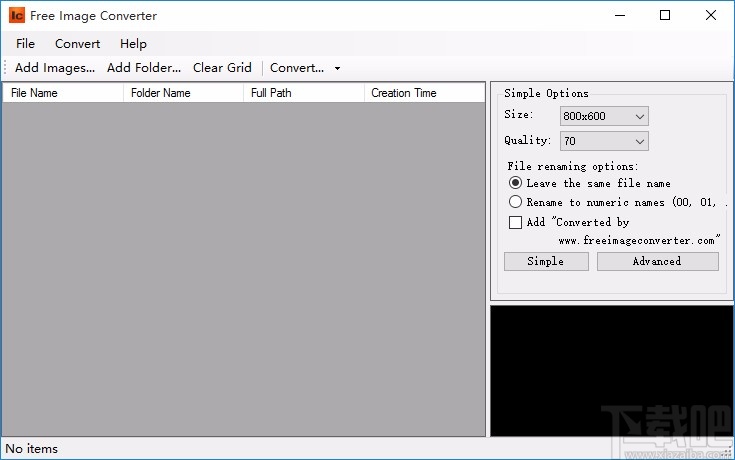Image resolution: width=735 pixels, height=460 pixels.
Task: Open the Size dropdown showing 800x600
Action: click(604, 116)
